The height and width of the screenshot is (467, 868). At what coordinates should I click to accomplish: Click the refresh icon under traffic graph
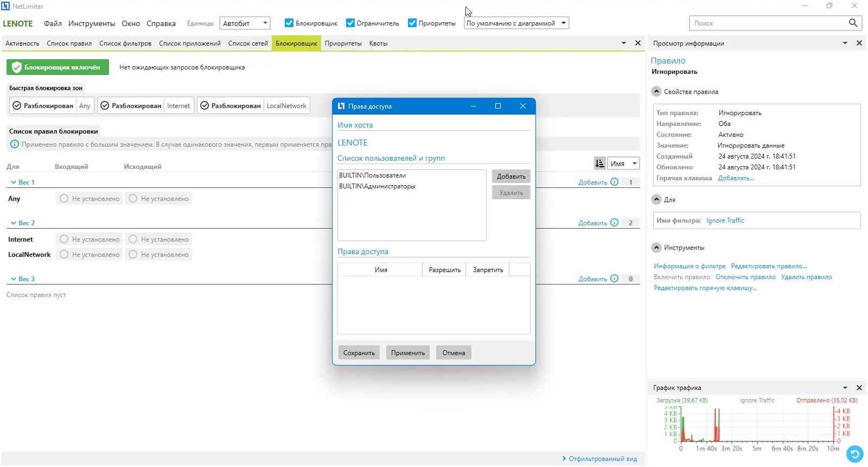tap(854, 453)
